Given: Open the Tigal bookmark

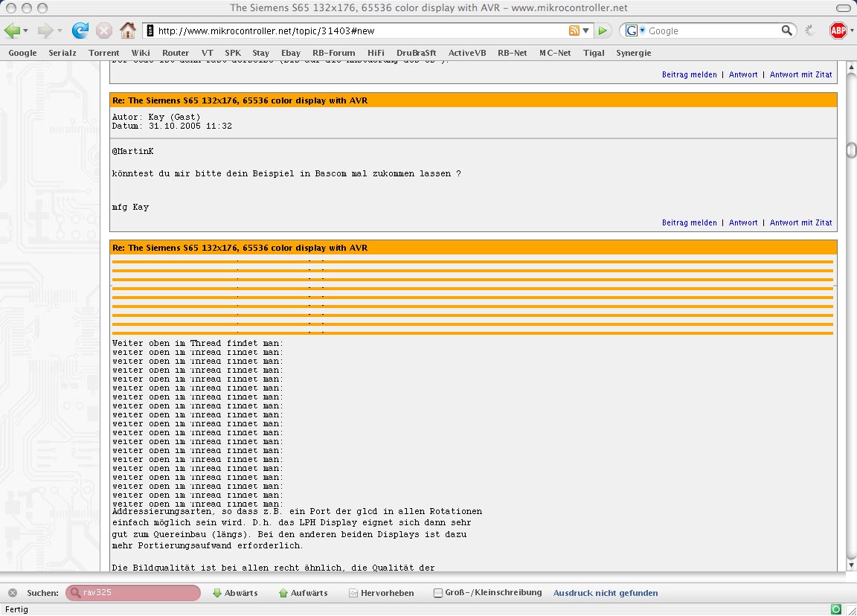Looking at the screenshot, I should point(594,53).
